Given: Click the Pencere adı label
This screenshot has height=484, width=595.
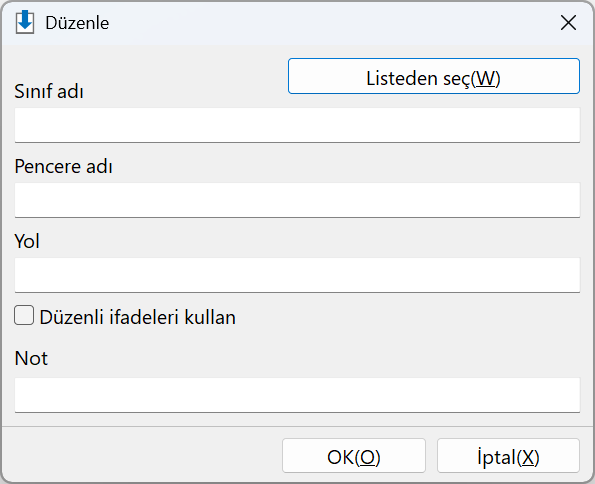Looking at the screenshot, I should click(x=63, y=167).
